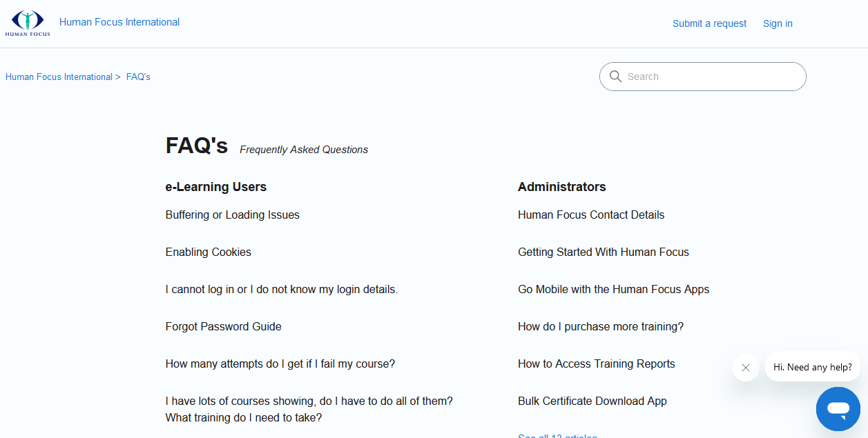
Task: Open 'I cannot log in' article
Action: (282, 290)
